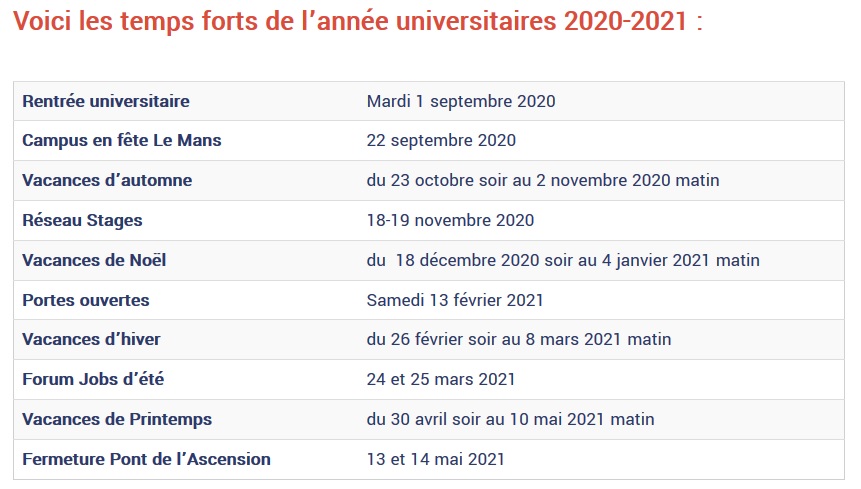The height and width of the screenshot is (489, 861).
Task: Select the "13 et 14 mai 2021" date cell
Action: [x=436, y=459]
